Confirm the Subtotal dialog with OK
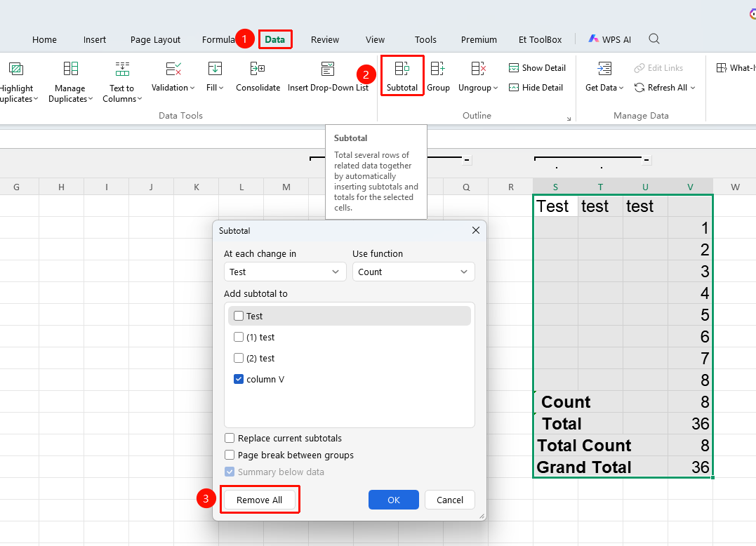756x546 pixels. 393,500
